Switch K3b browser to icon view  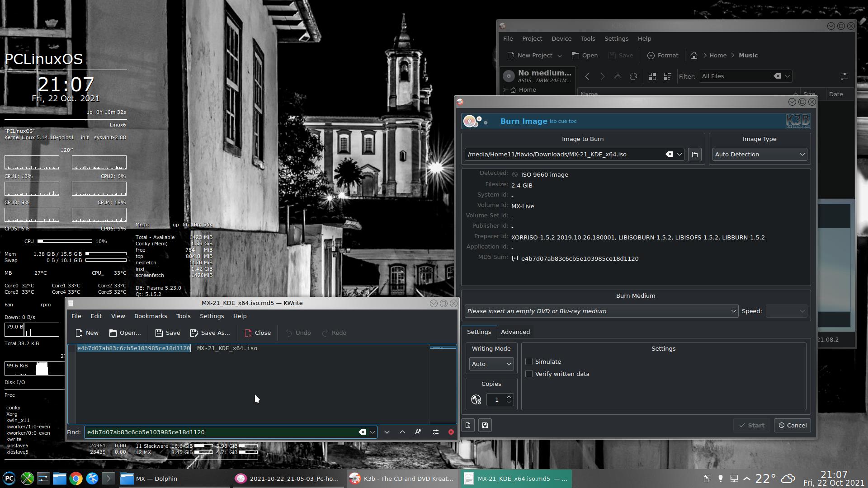[x=652, y=76]
